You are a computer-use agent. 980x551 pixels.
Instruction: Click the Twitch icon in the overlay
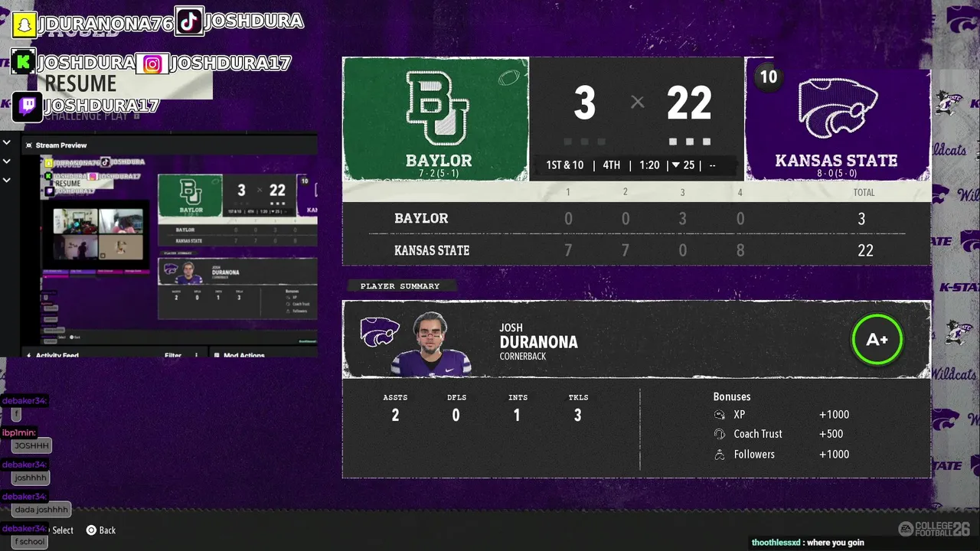tap(27, 107)
